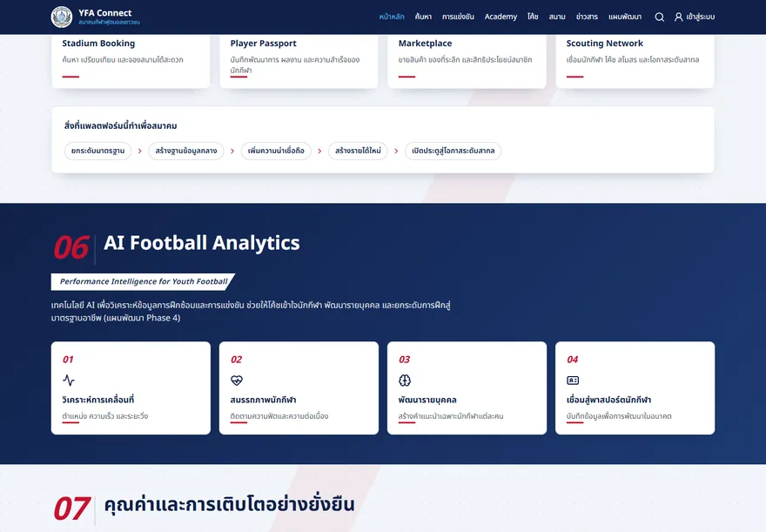Open การแข่งขัน menu item
Screen dimensions: 766x532
click(458, 17)
